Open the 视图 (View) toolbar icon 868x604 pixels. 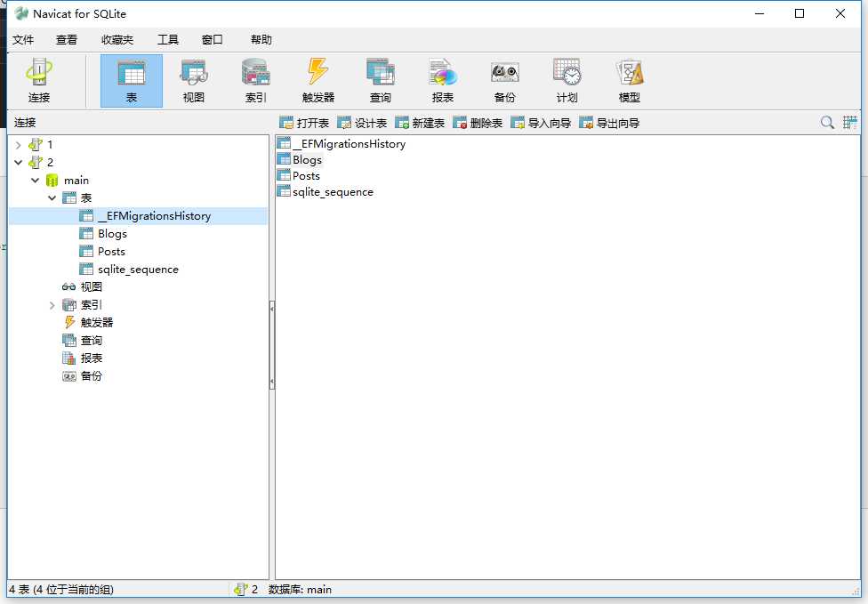(194, 81)
